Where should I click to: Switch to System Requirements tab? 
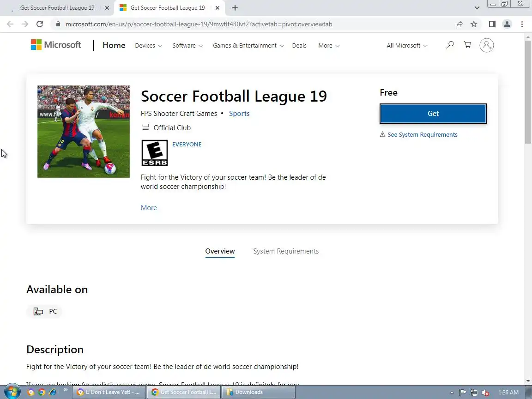click(x=286, y=251)
